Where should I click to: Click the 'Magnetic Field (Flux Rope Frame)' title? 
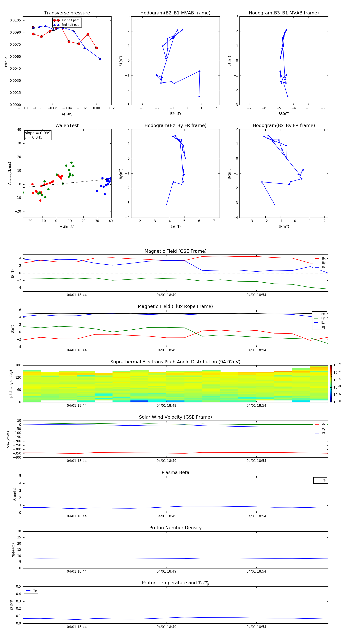pyautogui.click(x=175, y=307)
